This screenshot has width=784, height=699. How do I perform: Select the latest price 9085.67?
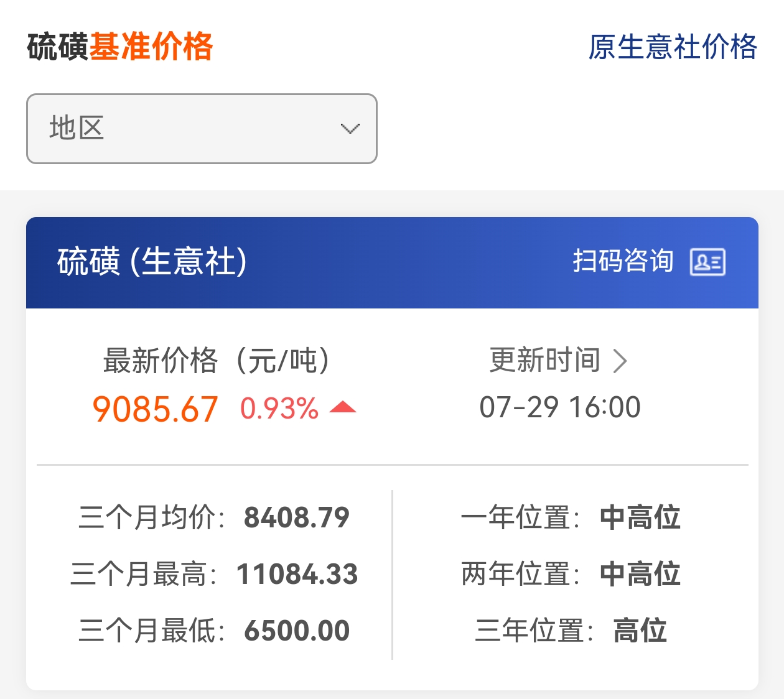coord(155,409)
